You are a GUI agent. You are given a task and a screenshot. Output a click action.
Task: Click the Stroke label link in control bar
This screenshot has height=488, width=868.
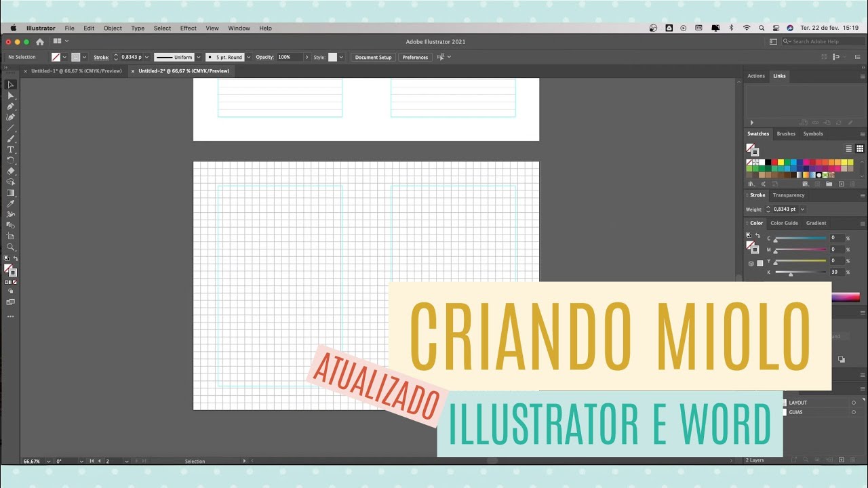101,57
